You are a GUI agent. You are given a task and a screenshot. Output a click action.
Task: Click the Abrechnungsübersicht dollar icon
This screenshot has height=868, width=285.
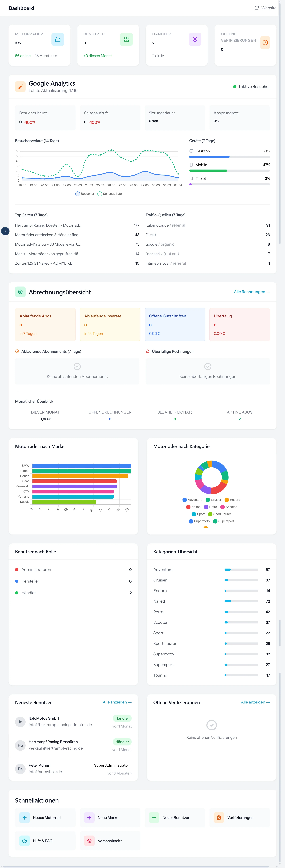(20, 292)
